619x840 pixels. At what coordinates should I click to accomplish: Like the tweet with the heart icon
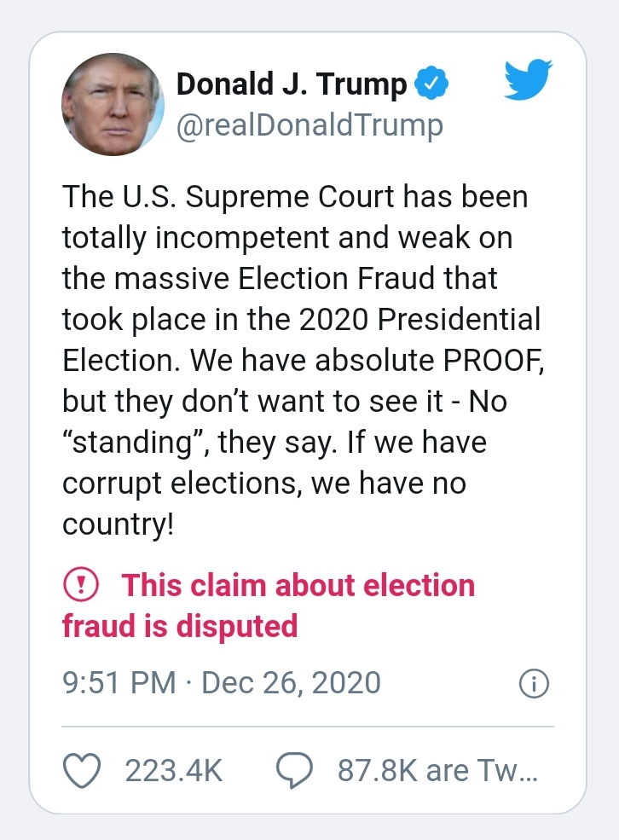(x=83, y=771)
